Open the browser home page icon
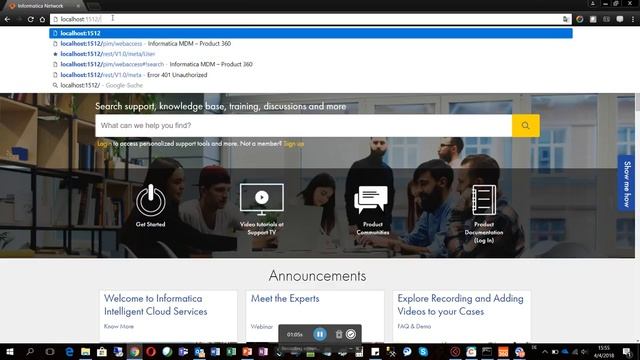The width and height of the screenshot is (640, 360). pos(42,19)
